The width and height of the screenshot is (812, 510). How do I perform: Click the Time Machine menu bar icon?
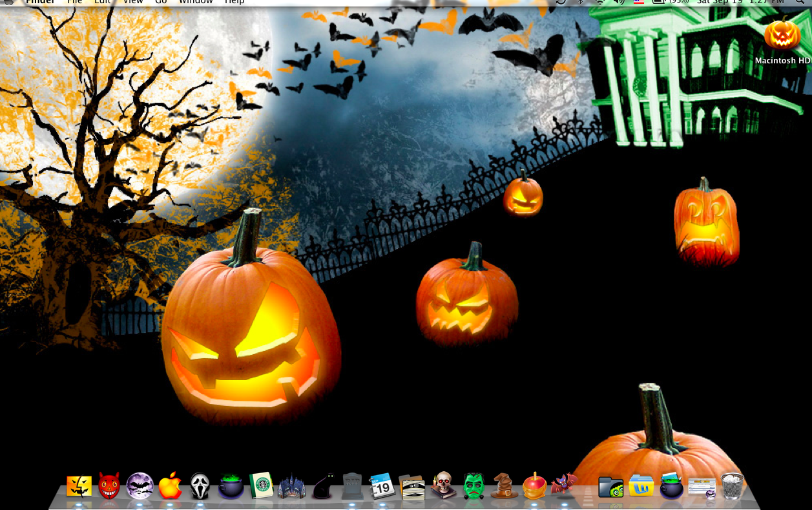tap(561, 2)
